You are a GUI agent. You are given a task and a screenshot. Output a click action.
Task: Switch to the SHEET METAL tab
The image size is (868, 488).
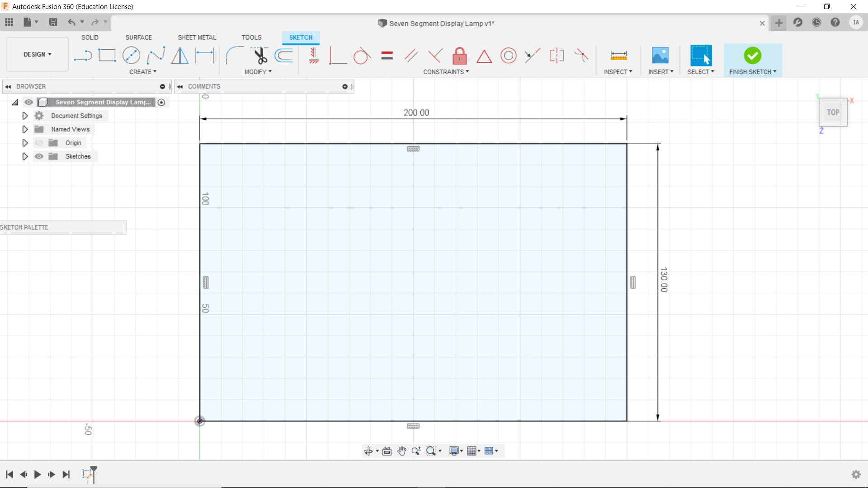tap(197, 38)
